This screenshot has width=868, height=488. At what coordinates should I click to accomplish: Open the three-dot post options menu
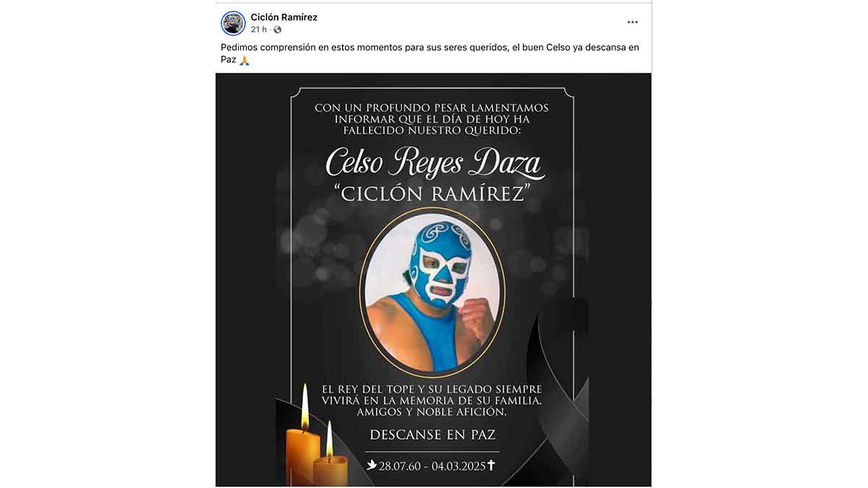point(632,22)
